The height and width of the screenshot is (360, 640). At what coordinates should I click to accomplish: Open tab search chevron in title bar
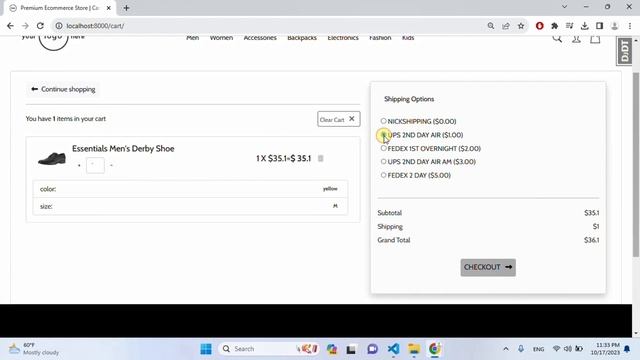point(564,7)
